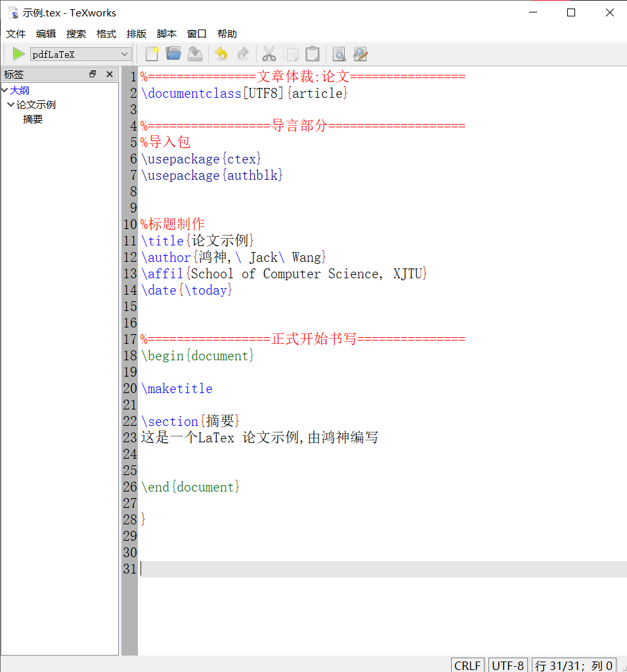627x672 pixels.
Task: Close the 标签 side panel
Action: (x=110, y=73)
